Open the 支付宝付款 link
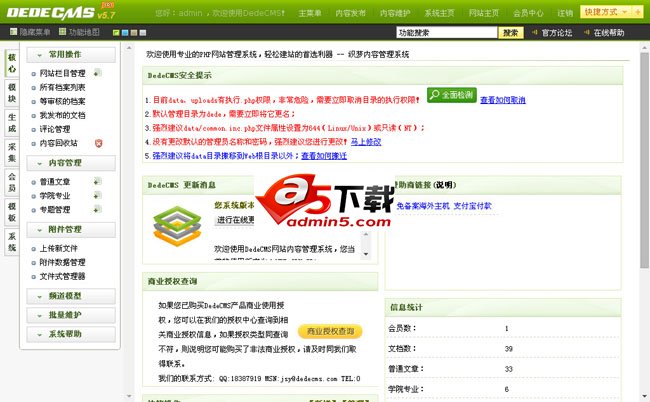 click(x=472, y=206)
